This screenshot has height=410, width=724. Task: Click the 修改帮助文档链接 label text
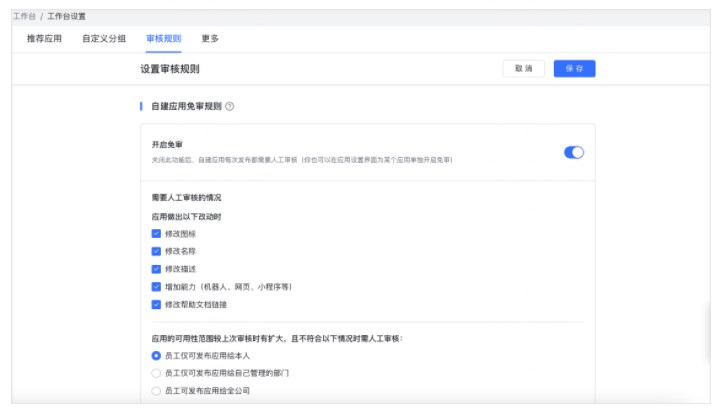click(196, 304)
